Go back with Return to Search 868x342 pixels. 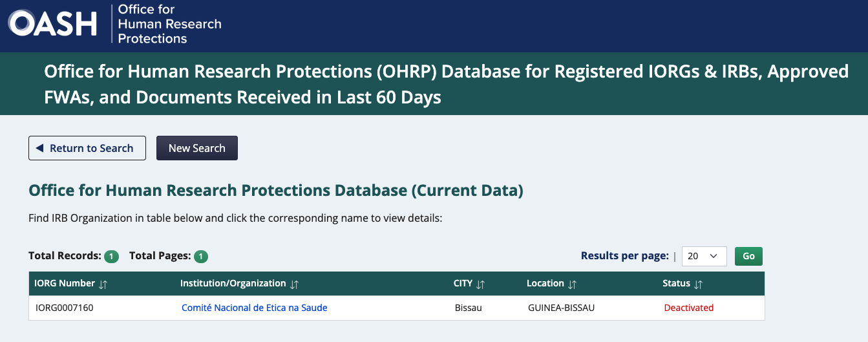pyautogui.click(x=87, y=148)
